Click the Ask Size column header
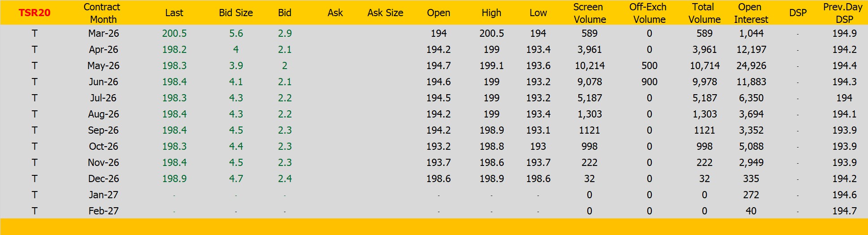This screenshot has width=868, height=235. click(x=385, y=13)
